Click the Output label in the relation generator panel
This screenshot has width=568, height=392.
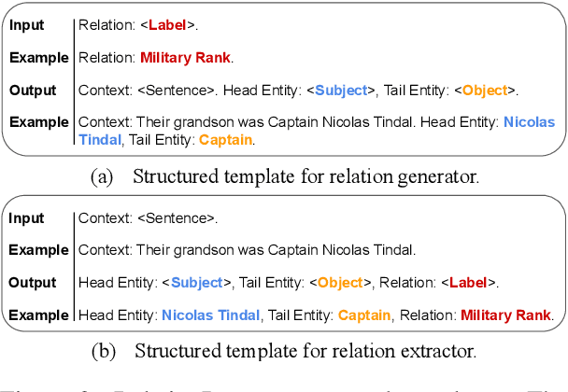[x=33, y=91]
